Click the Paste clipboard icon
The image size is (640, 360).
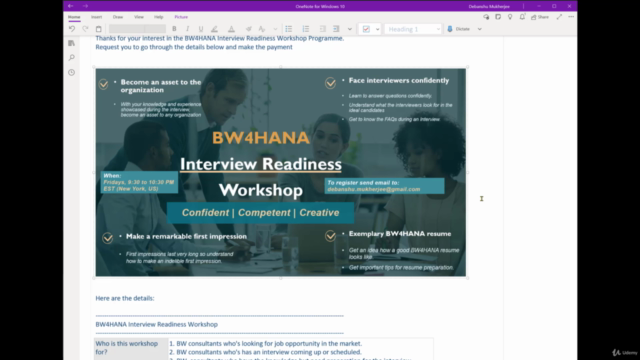click(x=98, y=29)
